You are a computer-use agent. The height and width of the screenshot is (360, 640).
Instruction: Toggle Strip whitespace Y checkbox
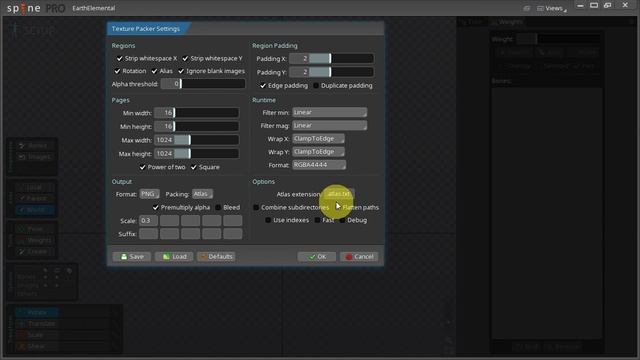(x=185, y=58)
